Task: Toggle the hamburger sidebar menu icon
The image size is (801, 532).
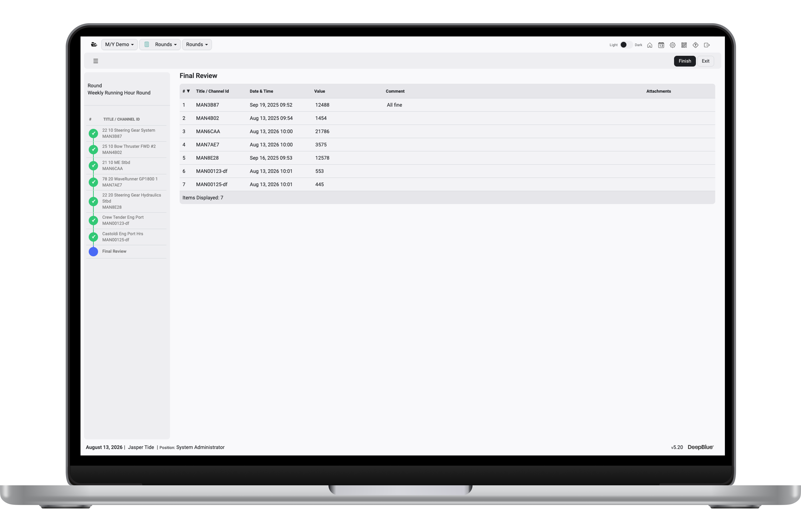Action: (x=96, y=61)
